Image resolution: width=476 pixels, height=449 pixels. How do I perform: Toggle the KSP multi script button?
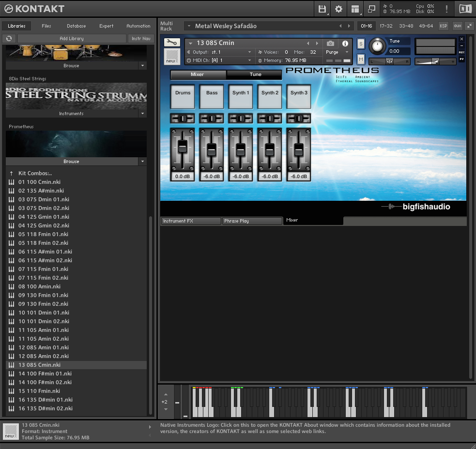443,26
